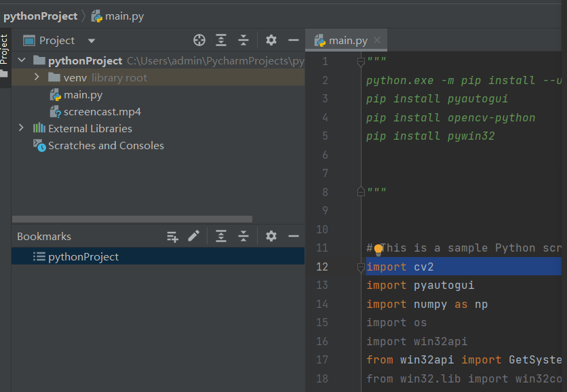Viewport: 567px width, 392px height.
Task: Select Scratches and Consoles
Action: tap(106, 146)
